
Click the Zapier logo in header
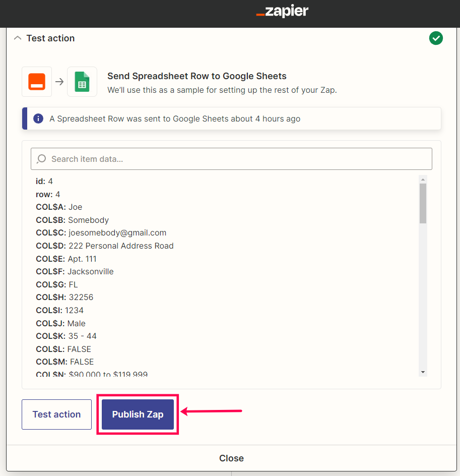282,11
